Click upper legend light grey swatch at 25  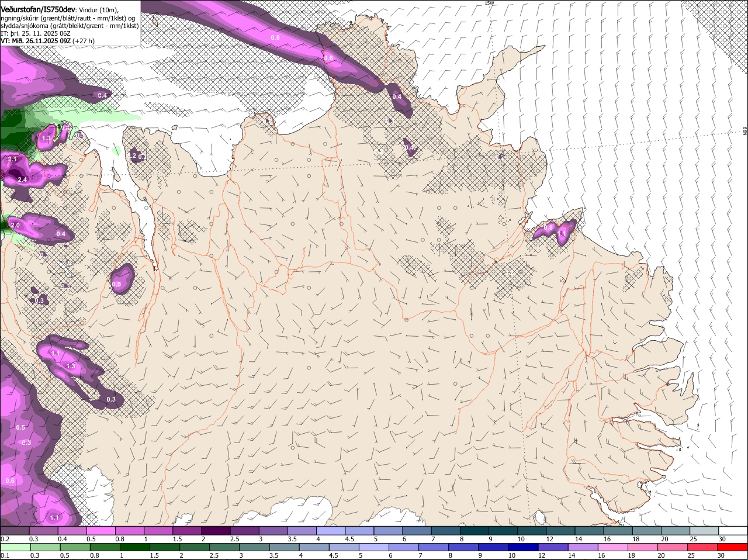(x=704, y=530)
